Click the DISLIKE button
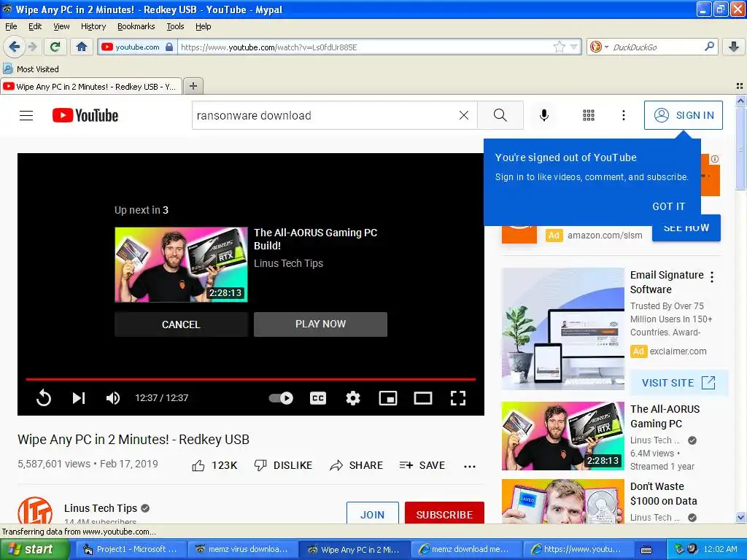 point(283,465)
